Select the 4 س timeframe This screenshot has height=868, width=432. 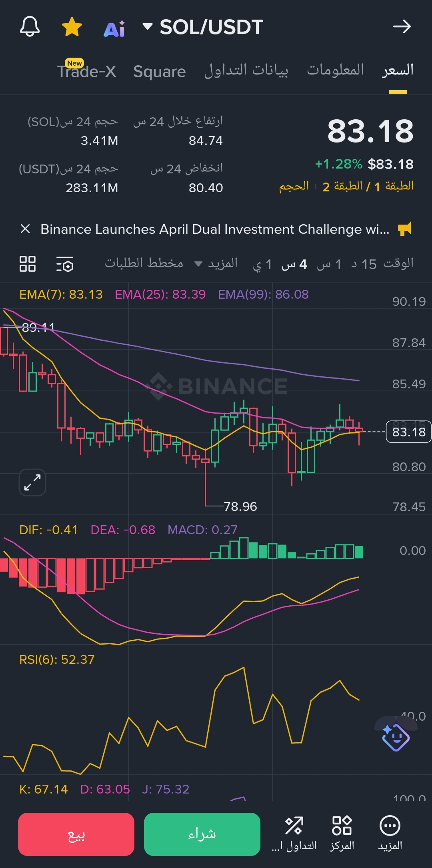click(x=294, y=264)
